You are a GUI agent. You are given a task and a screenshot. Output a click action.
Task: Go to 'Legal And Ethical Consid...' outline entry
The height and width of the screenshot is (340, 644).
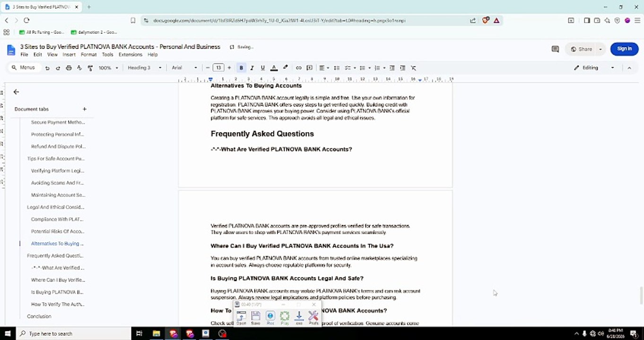coord(56,207)
